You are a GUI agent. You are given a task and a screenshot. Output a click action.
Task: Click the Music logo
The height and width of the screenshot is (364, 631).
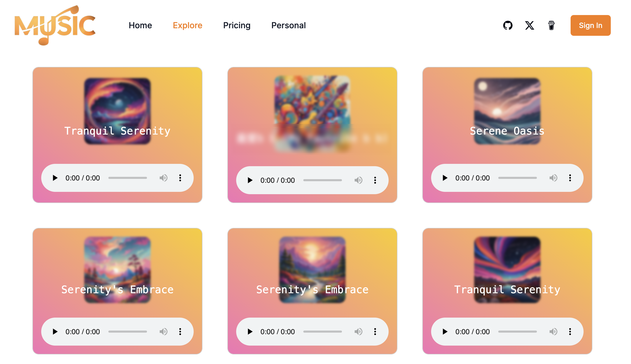click(55, 25)
